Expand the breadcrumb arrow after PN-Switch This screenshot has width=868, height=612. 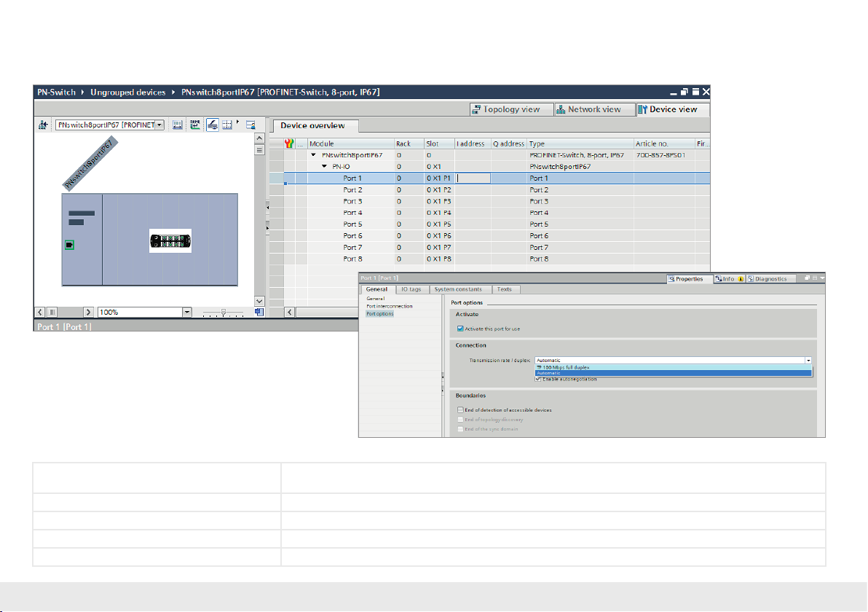(83, 93)
